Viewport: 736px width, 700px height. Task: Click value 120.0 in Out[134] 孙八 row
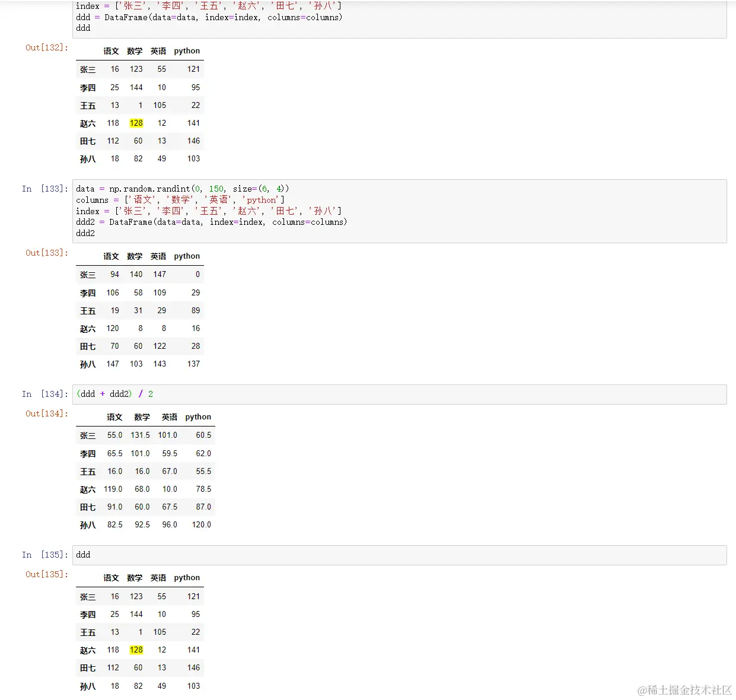[202, 524]
